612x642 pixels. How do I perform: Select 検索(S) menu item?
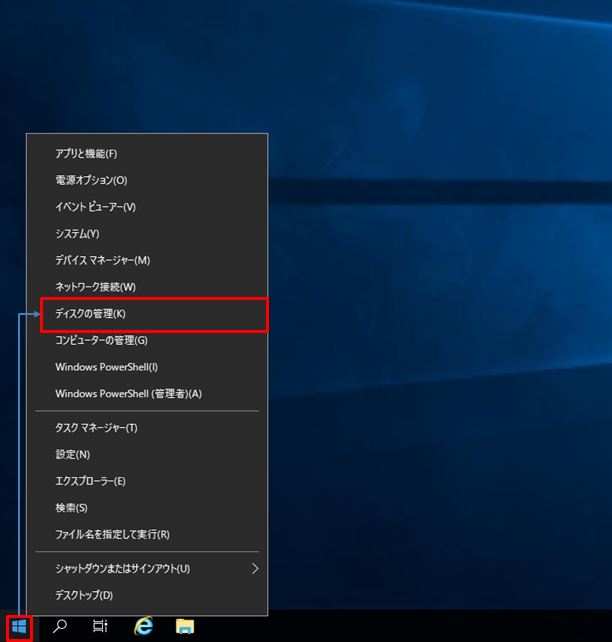pos(147,508)
